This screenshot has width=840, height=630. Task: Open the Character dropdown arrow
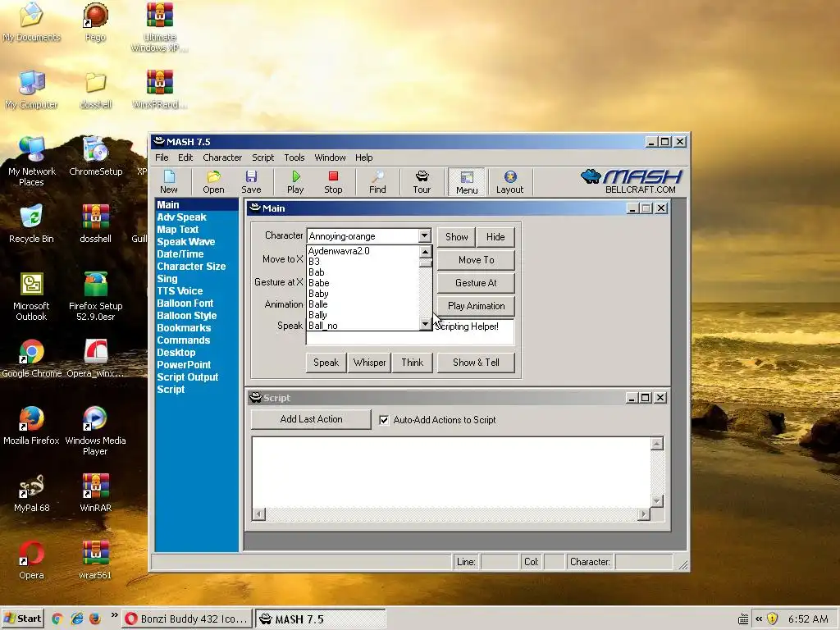coord(424,235)
